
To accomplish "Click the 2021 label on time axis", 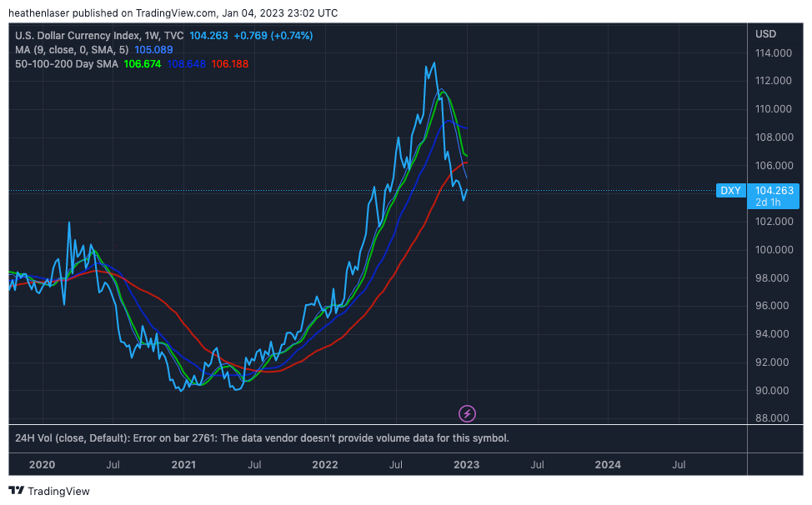I will [x=184, y=465].
